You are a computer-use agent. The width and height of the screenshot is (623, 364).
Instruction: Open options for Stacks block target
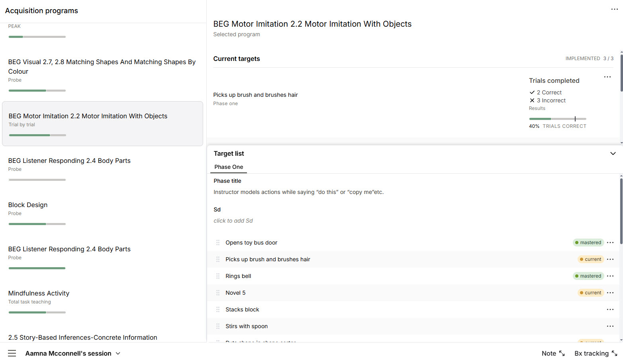[610, 309]
